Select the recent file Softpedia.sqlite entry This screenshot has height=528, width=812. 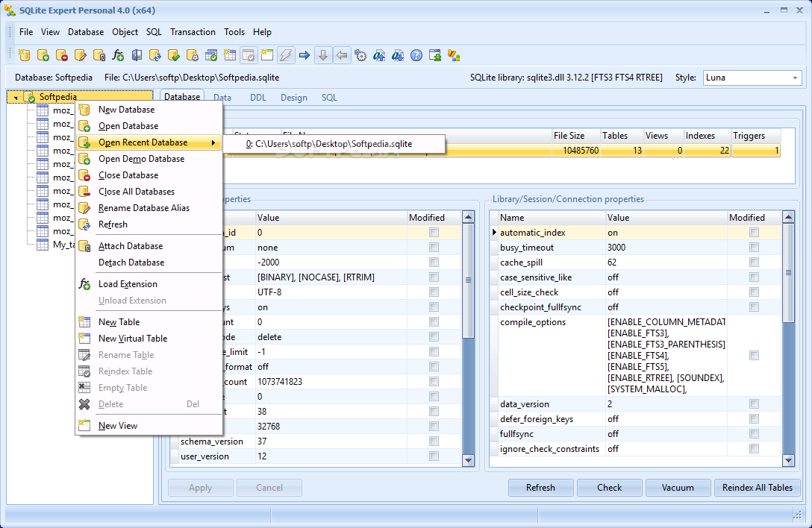point(329,144)
